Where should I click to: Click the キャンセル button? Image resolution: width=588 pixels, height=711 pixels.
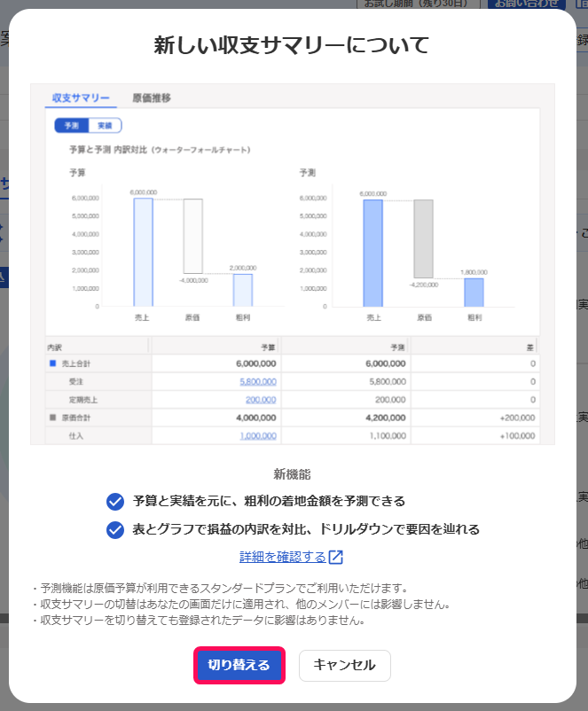click(344, 665)
